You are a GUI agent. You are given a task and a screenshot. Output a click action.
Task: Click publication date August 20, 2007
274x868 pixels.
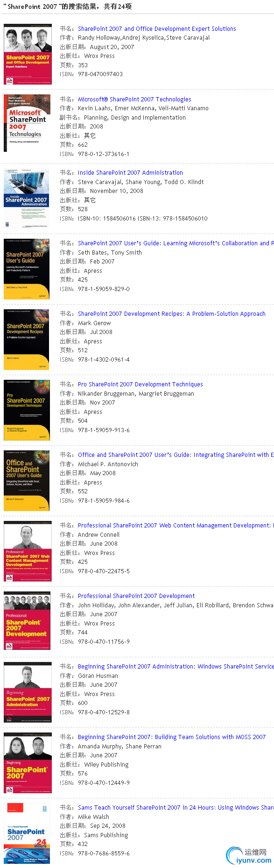click(x=112, y=47)
